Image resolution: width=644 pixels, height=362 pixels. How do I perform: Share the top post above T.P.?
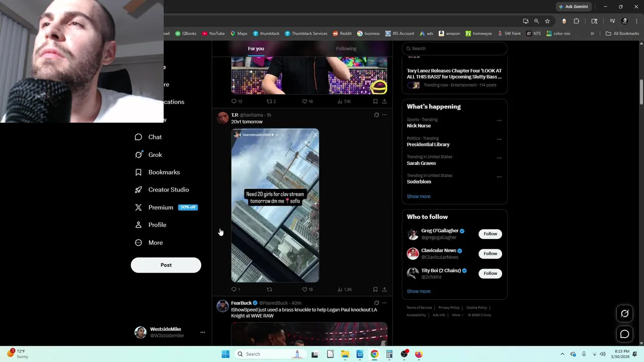[384, 101]
